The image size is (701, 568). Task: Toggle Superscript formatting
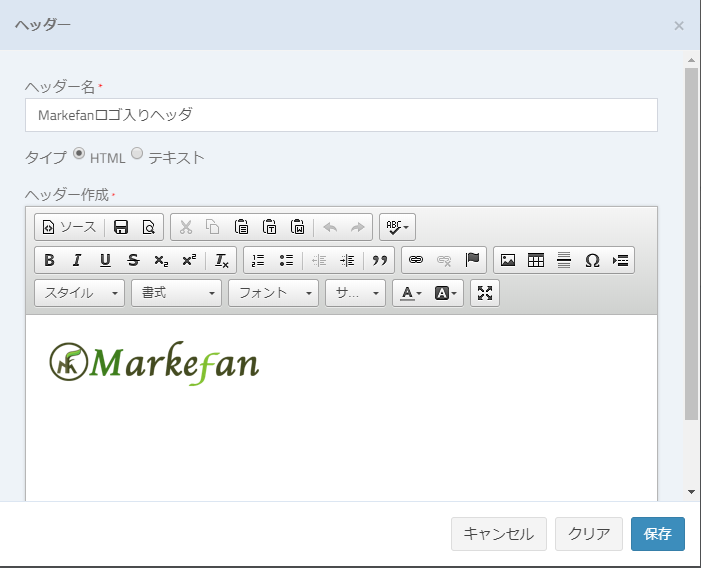click(189, 260)
